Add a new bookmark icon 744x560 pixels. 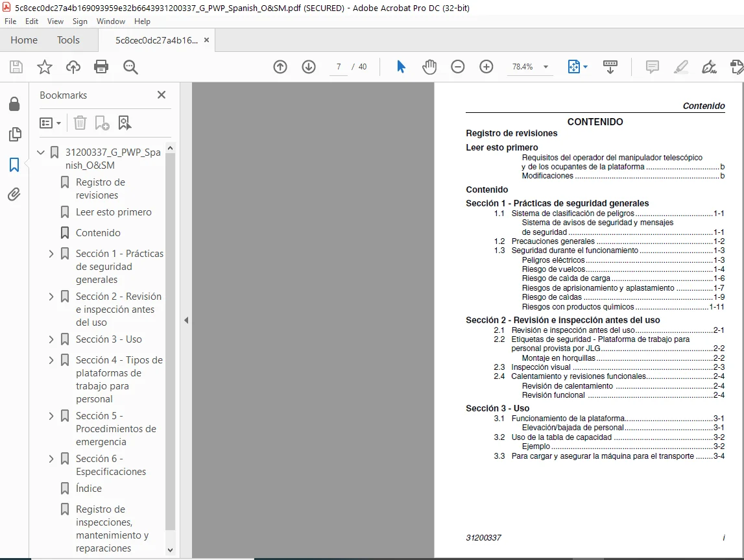pos(102,123)
